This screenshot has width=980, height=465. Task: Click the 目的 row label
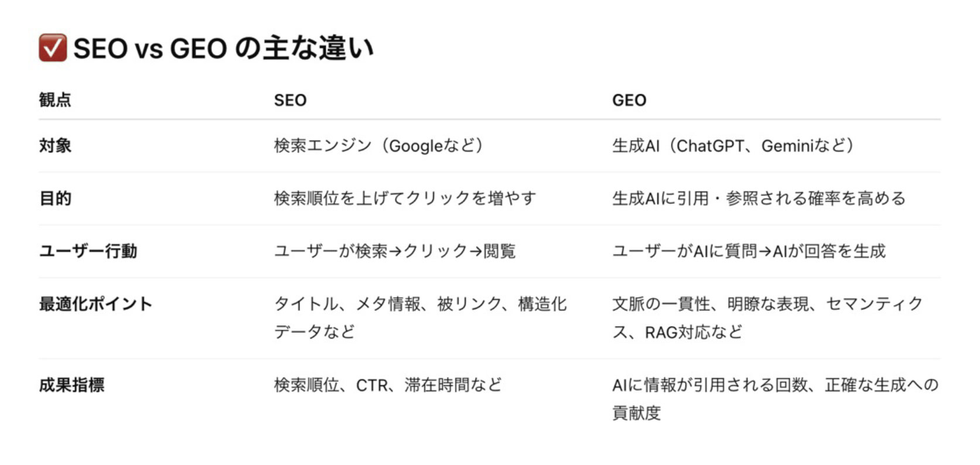point(55,198)
